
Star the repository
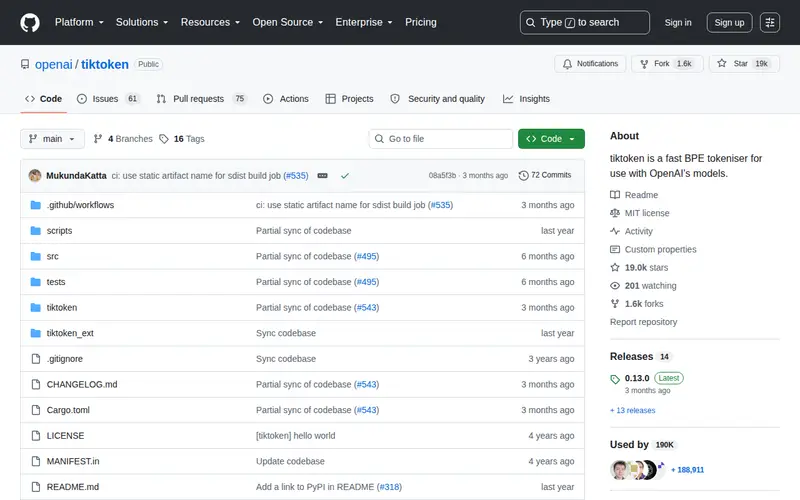pyautogui.click(x=744, y=64)
